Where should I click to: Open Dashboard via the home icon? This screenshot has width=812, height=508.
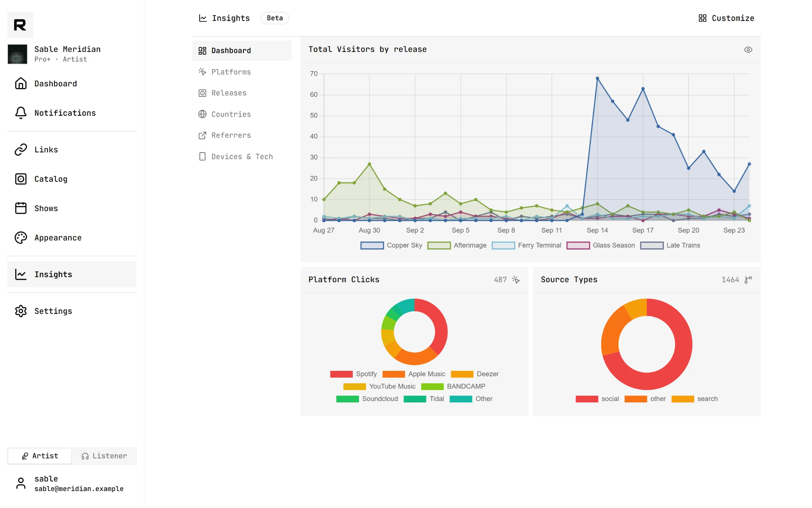[x=21, y=84]
